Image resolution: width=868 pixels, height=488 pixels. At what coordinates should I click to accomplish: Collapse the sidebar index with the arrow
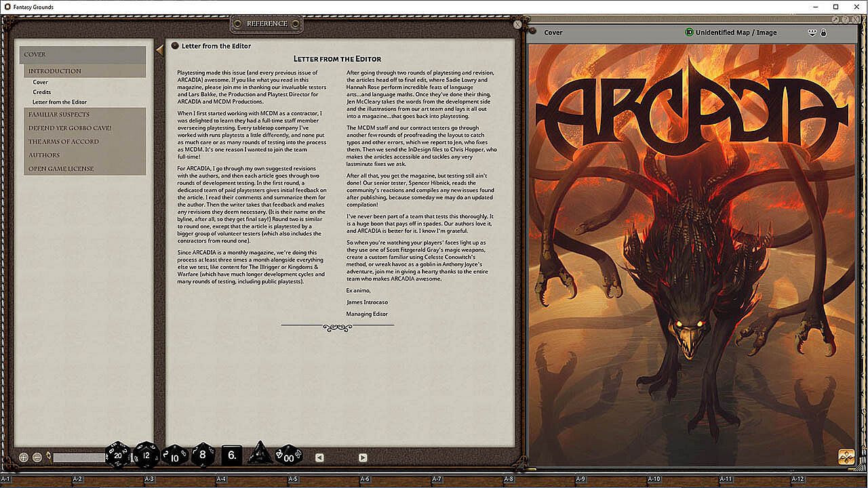pyautogui.click(x=159, y=49)
